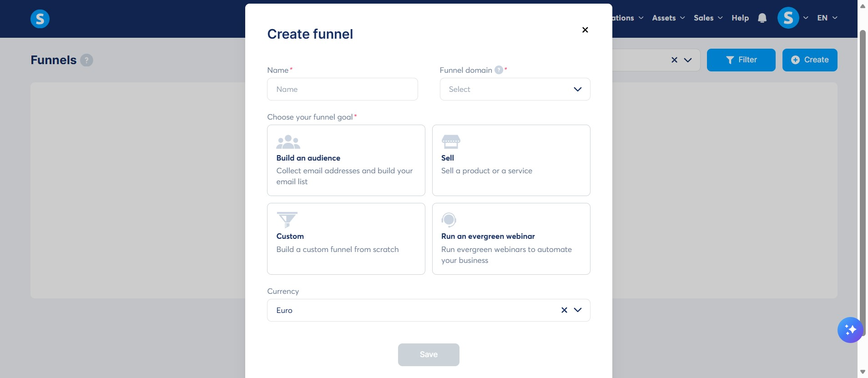Screen dimensions: 868x378
Task: Click the Funnel domain help icon
Action: [499, 70]
